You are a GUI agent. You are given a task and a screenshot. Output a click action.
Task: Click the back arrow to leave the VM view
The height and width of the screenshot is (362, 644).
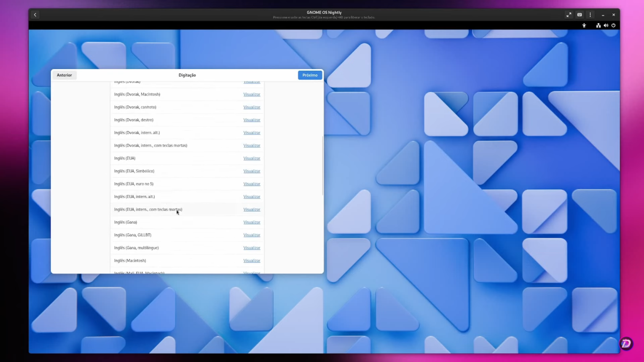point(35,15)
